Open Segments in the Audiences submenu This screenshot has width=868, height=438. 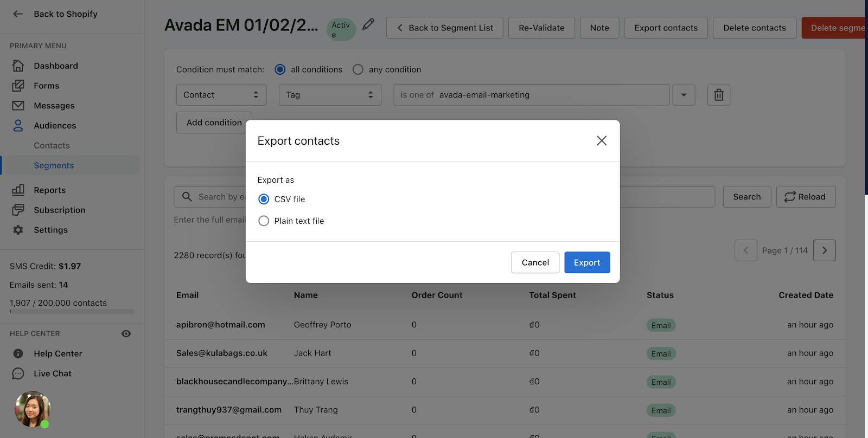click(x=54, y=165)
